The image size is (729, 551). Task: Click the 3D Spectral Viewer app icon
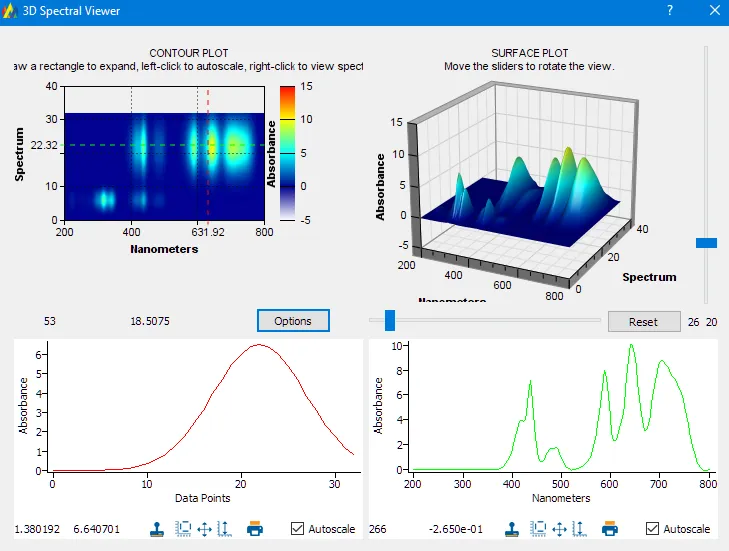point(10,11)
